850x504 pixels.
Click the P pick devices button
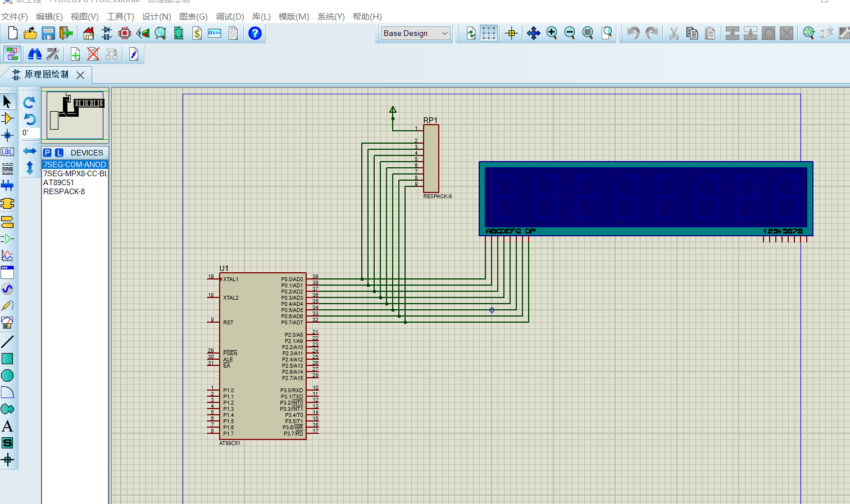(x=47, y=153)
